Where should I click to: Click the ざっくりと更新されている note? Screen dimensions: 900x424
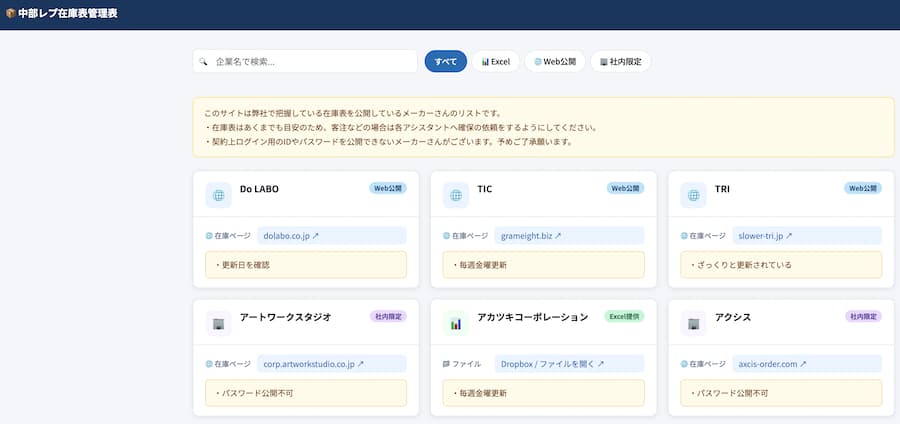781,265
